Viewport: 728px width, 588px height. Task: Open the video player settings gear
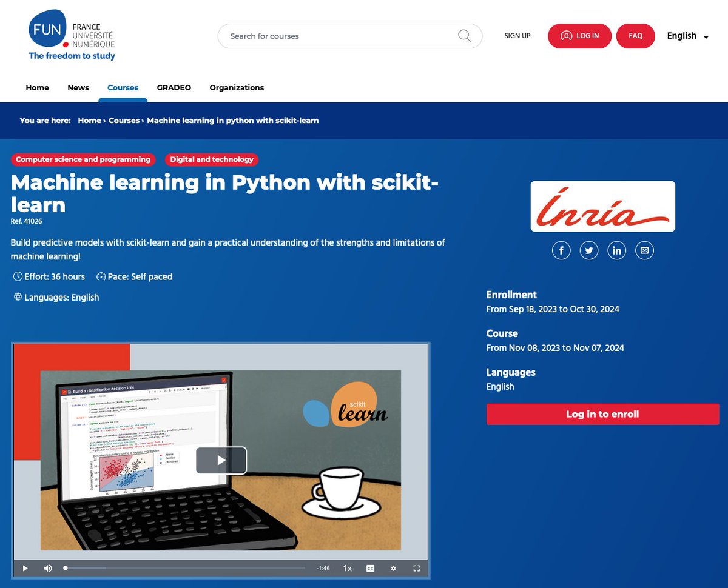pyautogui.click(x=393, y=568)
